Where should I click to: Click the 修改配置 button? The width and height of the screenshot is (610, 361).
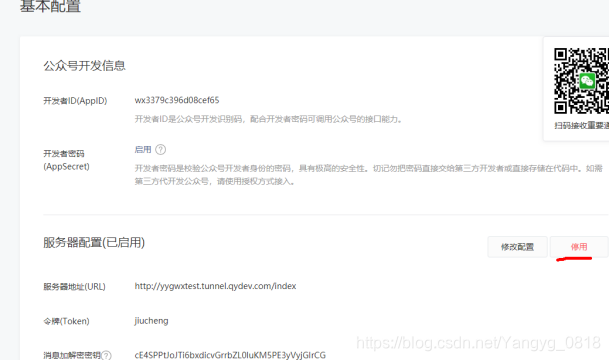point(517,247)
